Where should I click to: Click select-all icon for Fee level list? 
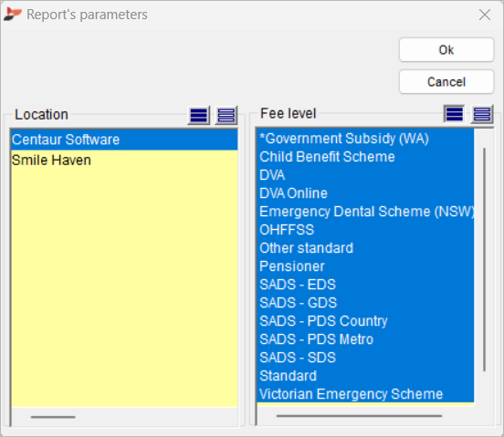(x=454, y=114)
